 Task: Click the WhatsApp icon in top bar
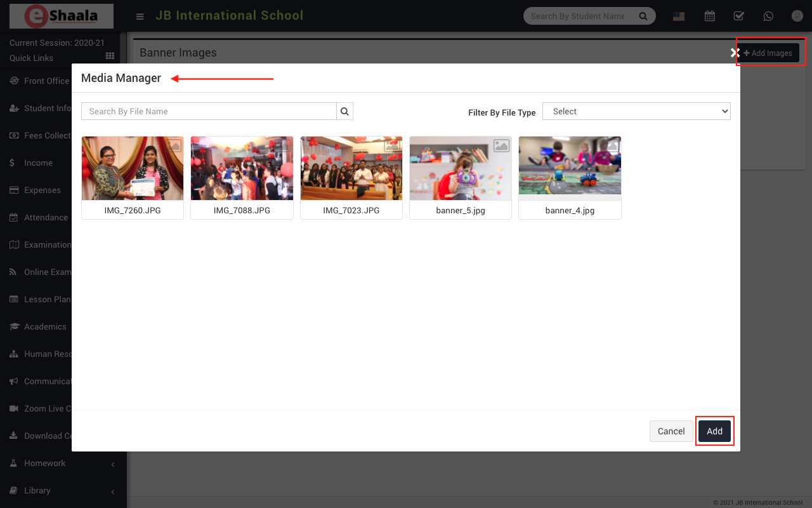click(768, 17)
